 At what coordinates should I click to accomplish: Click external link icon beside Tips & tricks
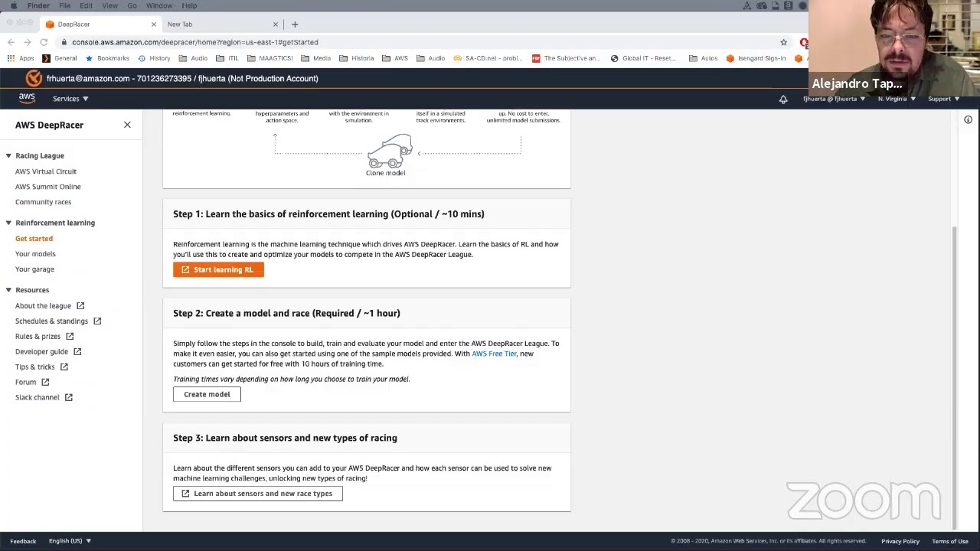point(64,367)
